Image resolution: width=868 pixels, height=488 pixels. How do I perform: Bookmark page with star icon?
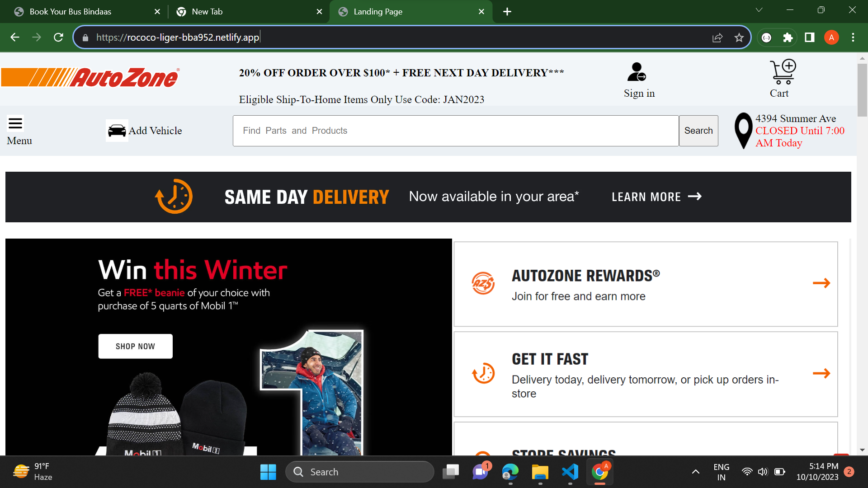739,38
